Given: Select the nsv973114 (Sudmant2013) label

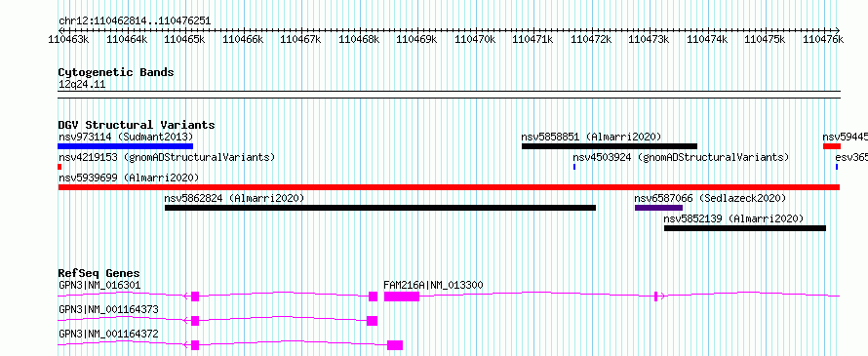Looking at the screenshot, I should (x=126, y=137).
